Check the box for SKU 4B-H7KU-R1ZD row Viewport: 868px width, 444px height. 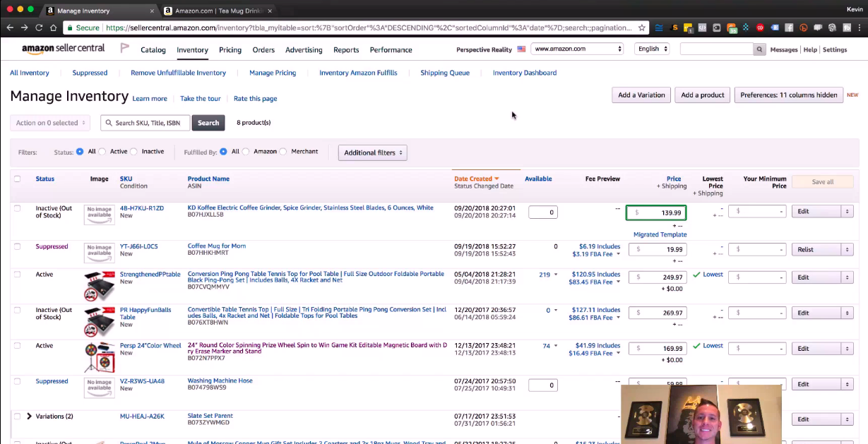point(18,208)
